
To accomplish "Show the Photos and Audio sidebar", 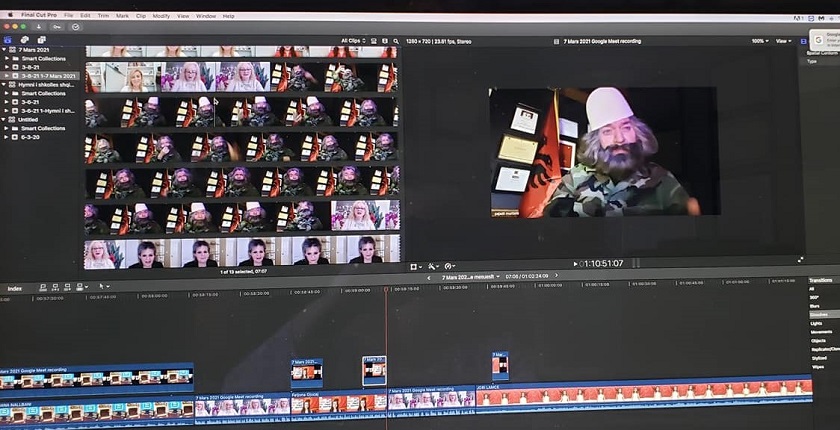I will tap(25, 39).
